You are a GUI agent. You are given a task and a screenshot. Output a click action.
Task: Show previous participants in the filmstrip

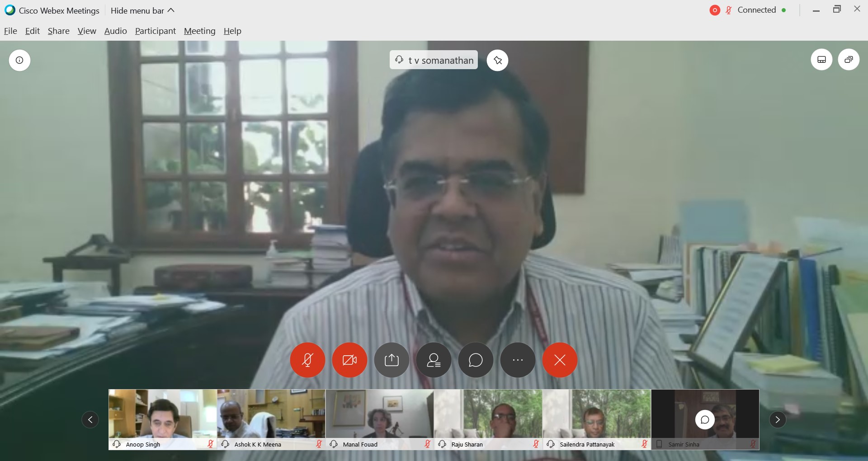pos(90,420)
